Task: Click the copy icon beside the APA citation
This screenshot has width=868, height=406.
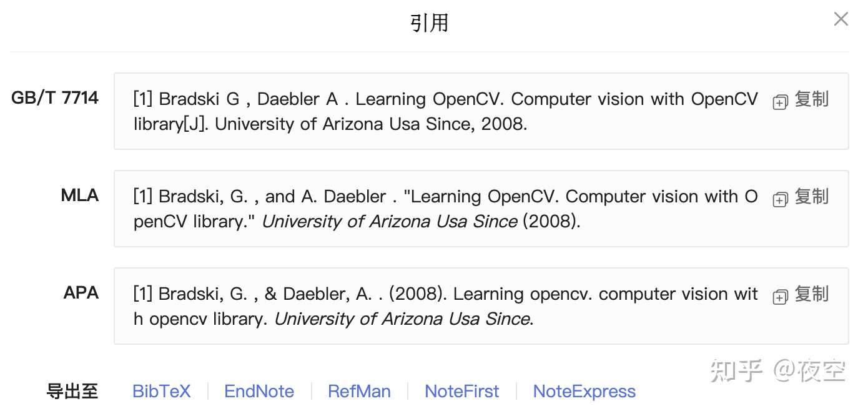Action: [x=780, y=297]
